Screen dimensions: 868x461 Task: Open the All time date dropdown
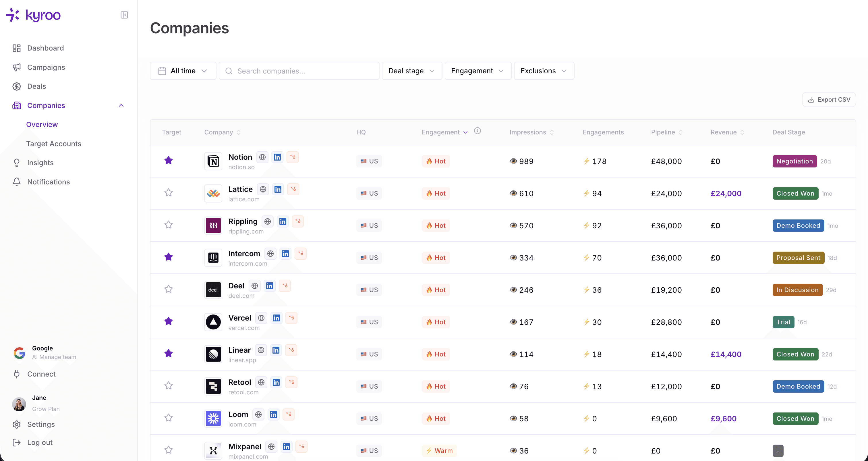[x=183, y=71]
